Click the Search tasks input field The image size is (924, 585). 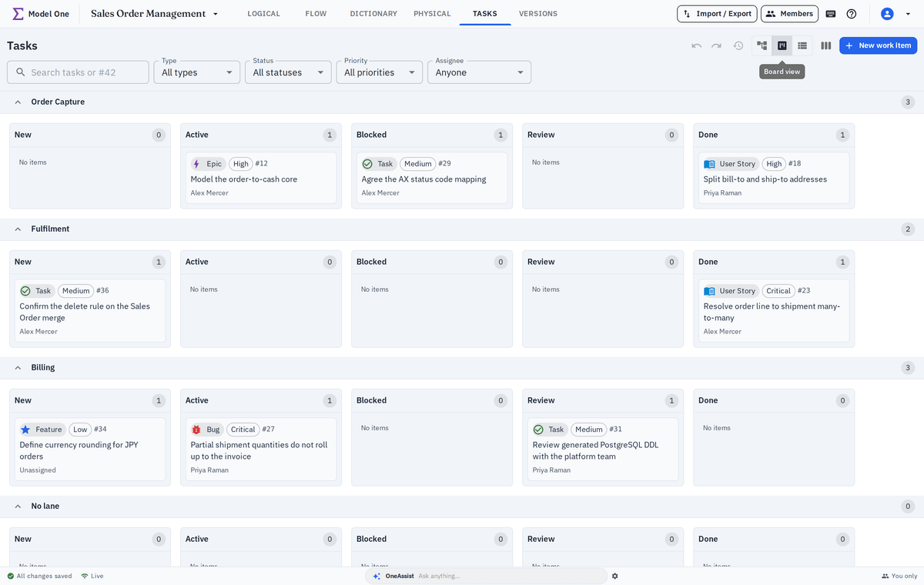pos(78,72)
